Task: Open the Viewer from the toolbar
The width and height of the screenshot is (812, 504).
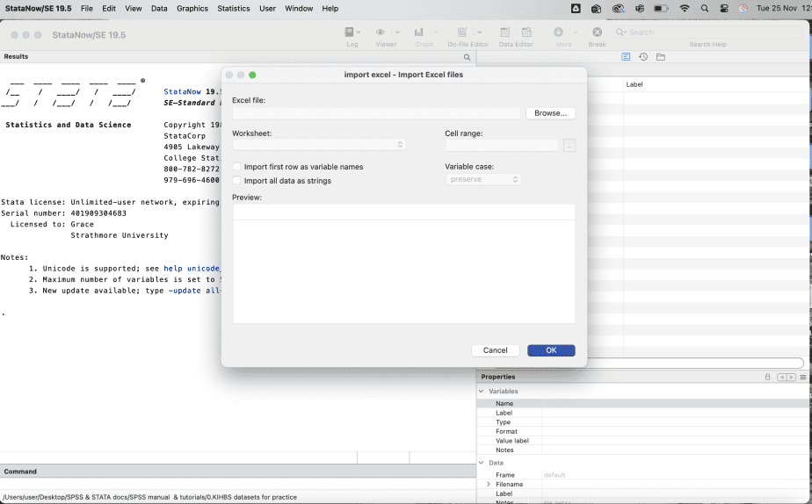Action: click(381, 32)
